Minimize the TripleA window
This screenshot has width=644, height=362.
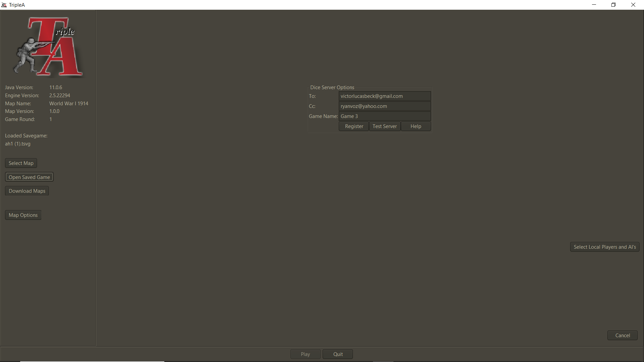pyautogui.click(x=594, y=5)
